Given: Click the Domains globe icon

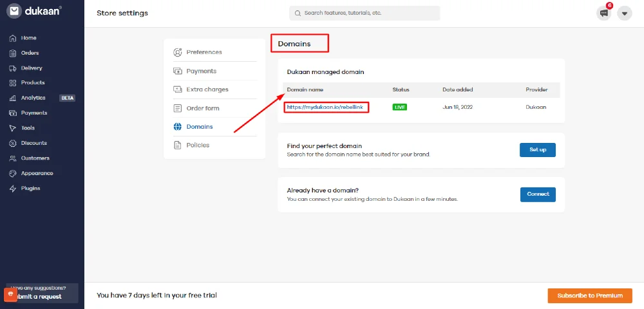Looking at the screenshot, I should click(x=178, y=127).
